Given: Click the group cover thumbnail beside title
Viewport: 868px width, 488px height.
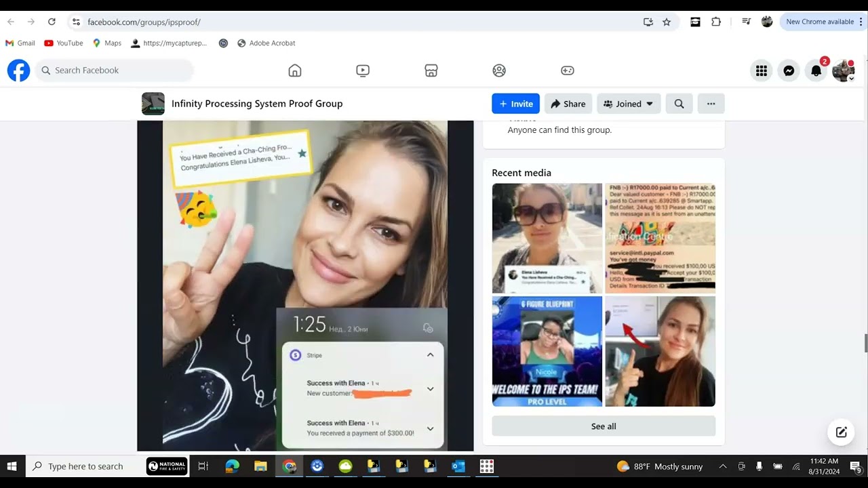Looking at the screenshot, I should (153, 104).
